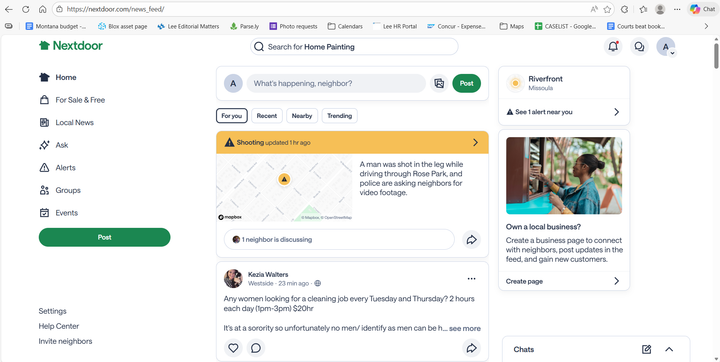Open Alerts in the sidebar
The image size is (720, 362).
click(x=57, y=168)
